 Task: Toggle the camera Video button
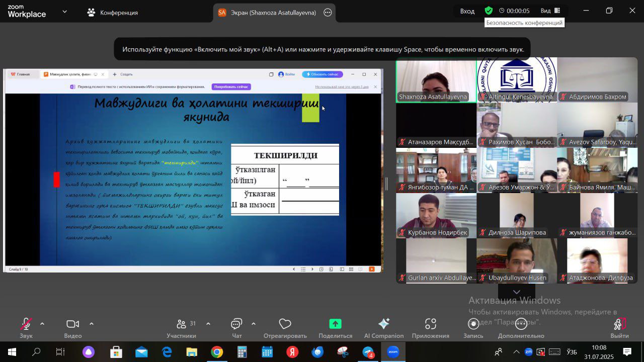click(x=73, y=324)
